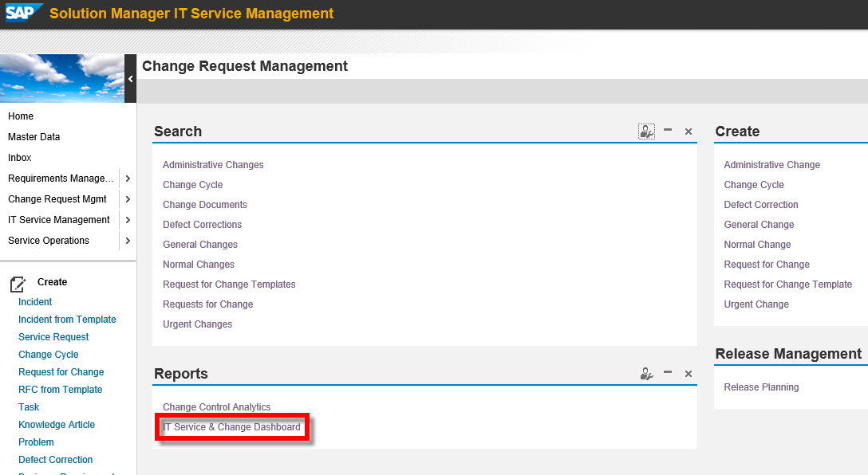The height and width of the screenshot is (475, 868).
Task: Click Defect Correction in Create panel
Action: pyautogui.click(x=761, y=205)
